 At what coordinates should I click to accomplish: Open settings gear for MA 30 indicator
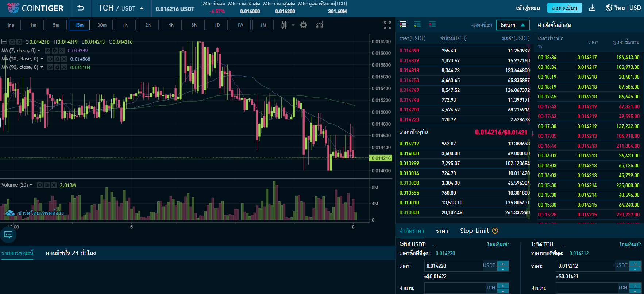(x=57, y=59)
